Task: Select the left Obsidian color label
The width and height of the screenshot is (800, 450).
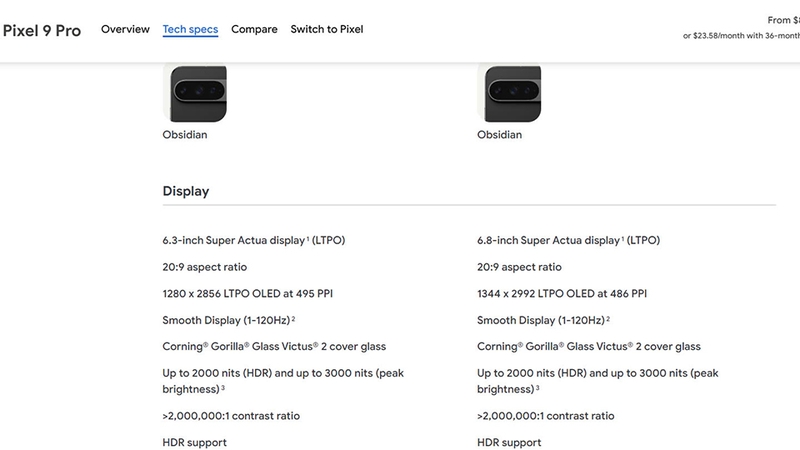Action: [x=185, y=135]
